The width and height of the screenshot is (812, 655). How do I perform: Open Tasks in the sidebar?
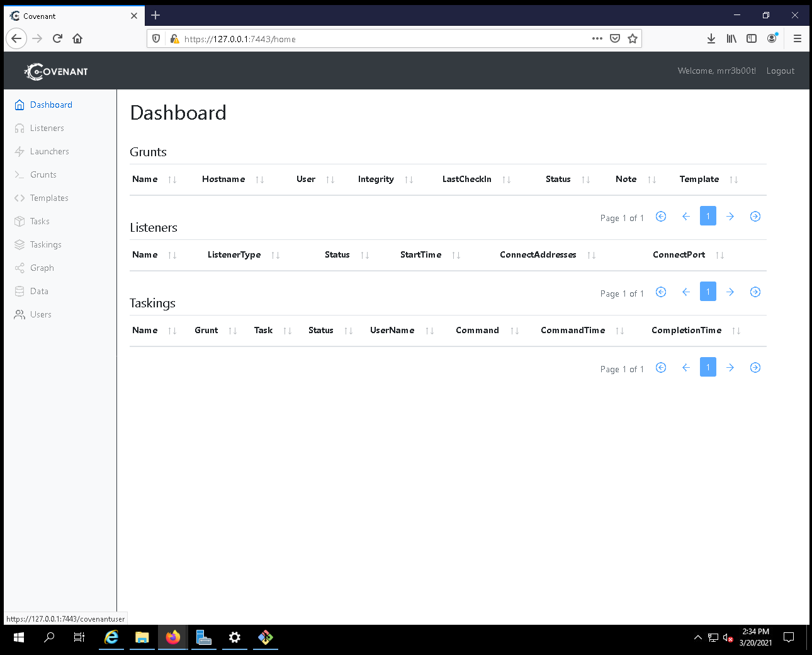[31, 221]
